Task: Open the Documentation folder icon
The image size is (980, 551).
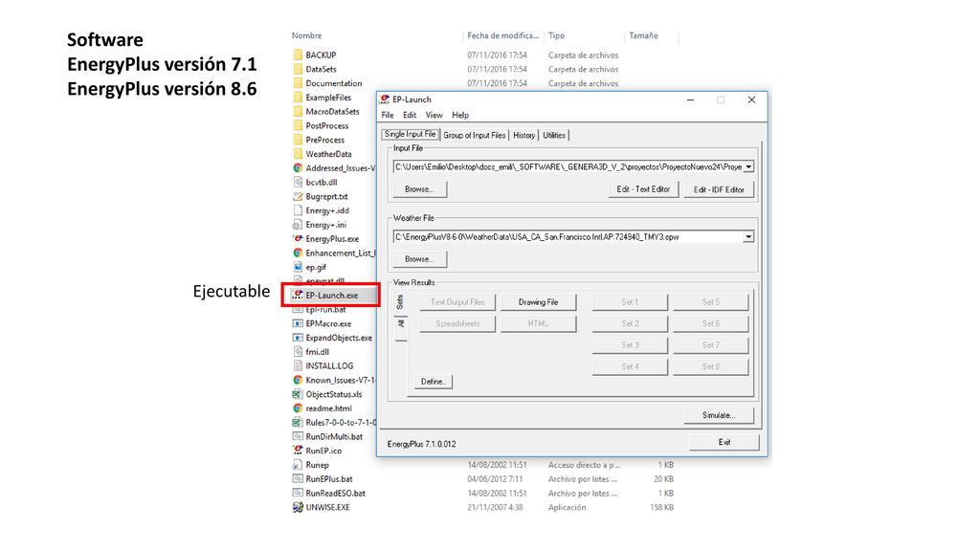Action: click(299, 83)
